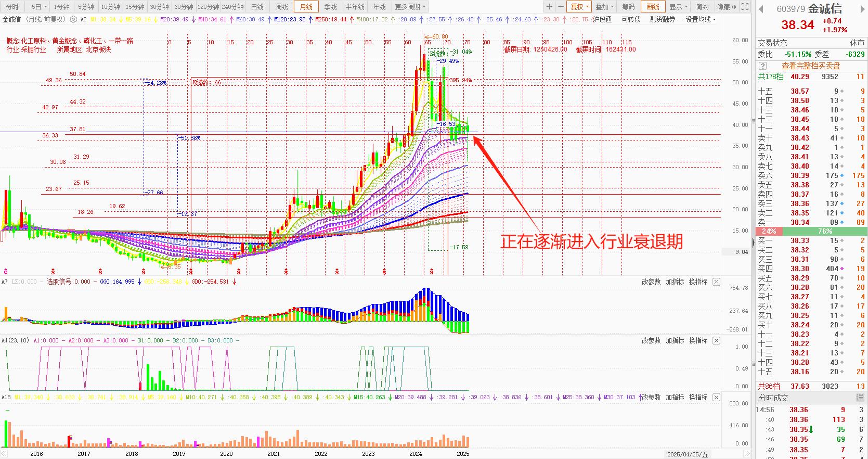Enter fullscreen chart mode icon

pyautogui.click(x=745, y=7)
